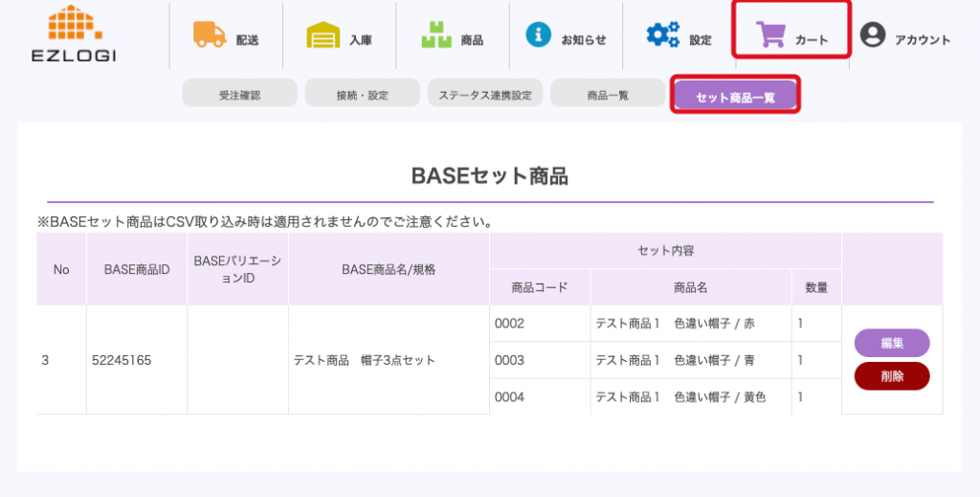Click the blue settings gears icon
The image size is (980, 497).
pyautogui.click(x=662, y=35)
